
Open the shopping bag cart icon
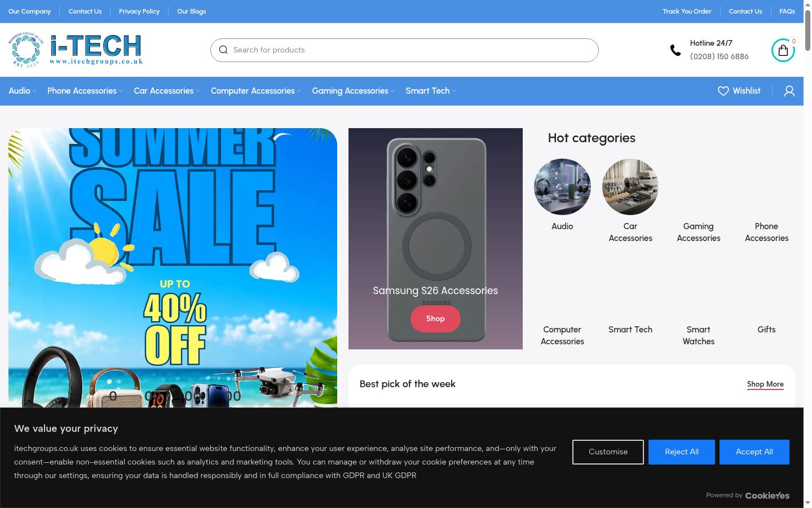(783, 50)
